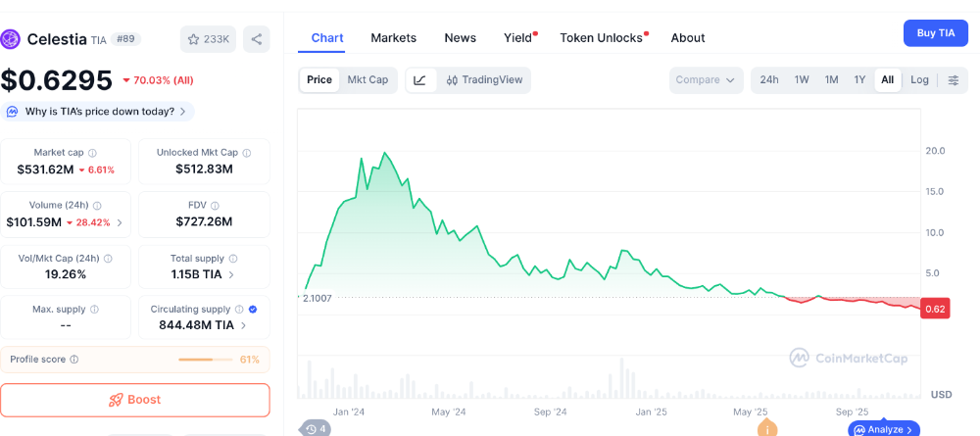Click the Market cap info icon
The width and height of the screenshot is (980, 436).
coord(93,153)
